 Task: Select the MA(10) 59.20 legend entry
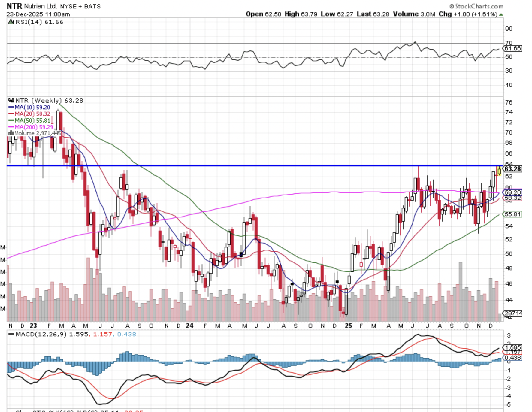pos(29,108)
